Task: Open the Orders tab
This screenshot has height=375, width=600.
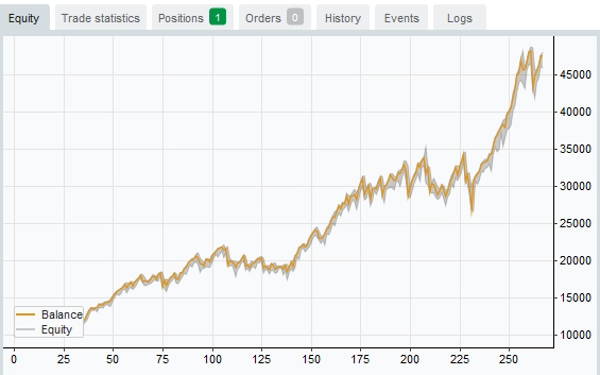Action: [275, 18]
